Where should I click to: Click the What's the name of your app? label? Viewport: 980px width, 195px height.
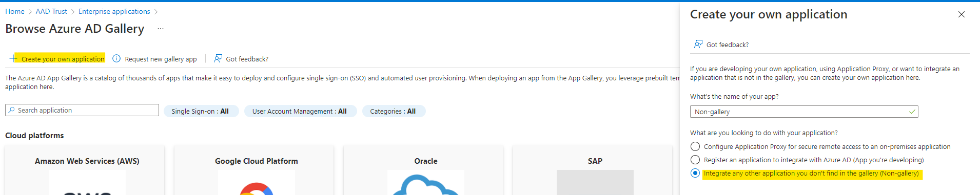coord(734,96)
